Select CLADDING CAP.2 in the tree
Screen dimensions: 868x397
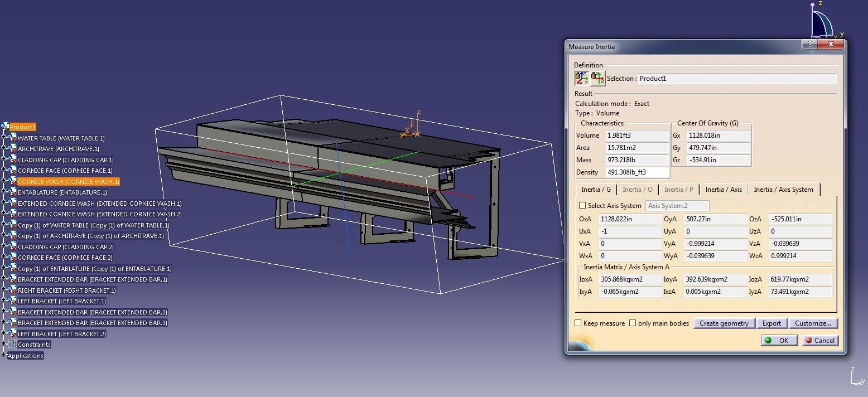click(65, 247)
